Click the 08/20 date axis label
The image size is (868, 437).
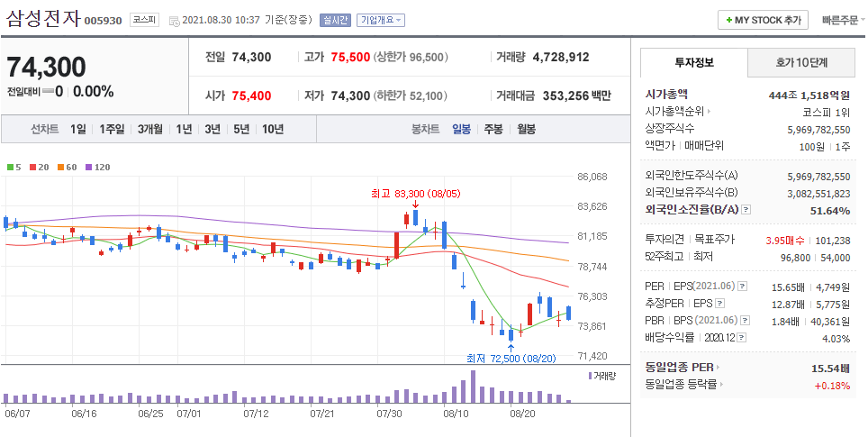pyautogui.click(x=523, y=414)
